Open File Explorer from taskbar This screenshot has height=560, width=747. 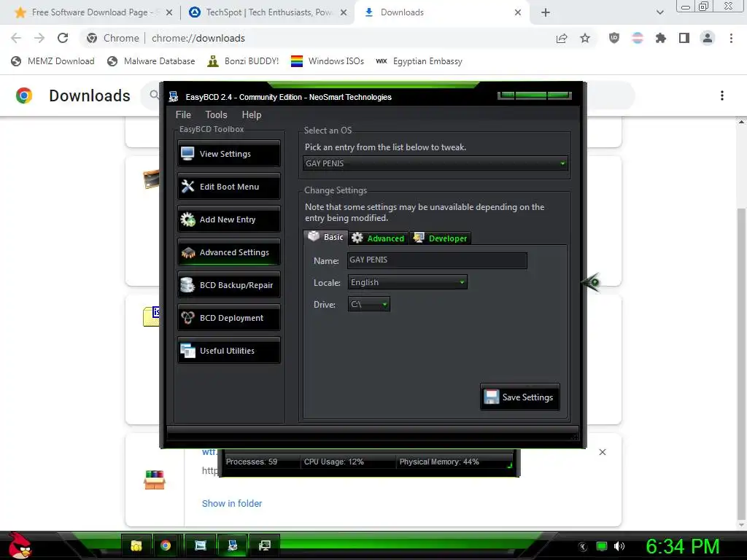tap(136, 545)
